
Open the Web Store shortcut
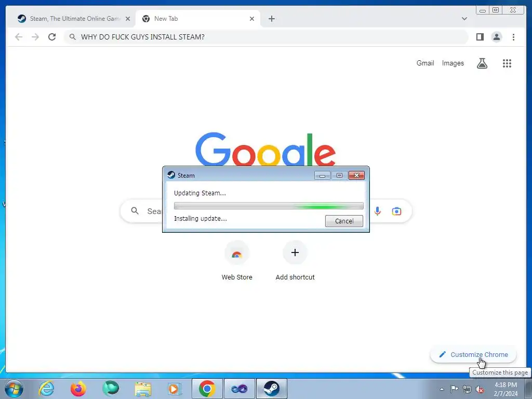coord(237,261)
